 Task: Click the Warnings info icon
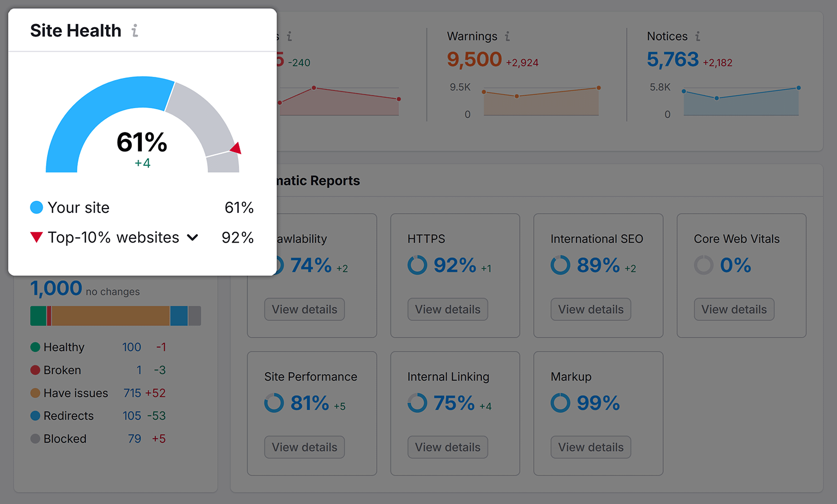[507, 36]
